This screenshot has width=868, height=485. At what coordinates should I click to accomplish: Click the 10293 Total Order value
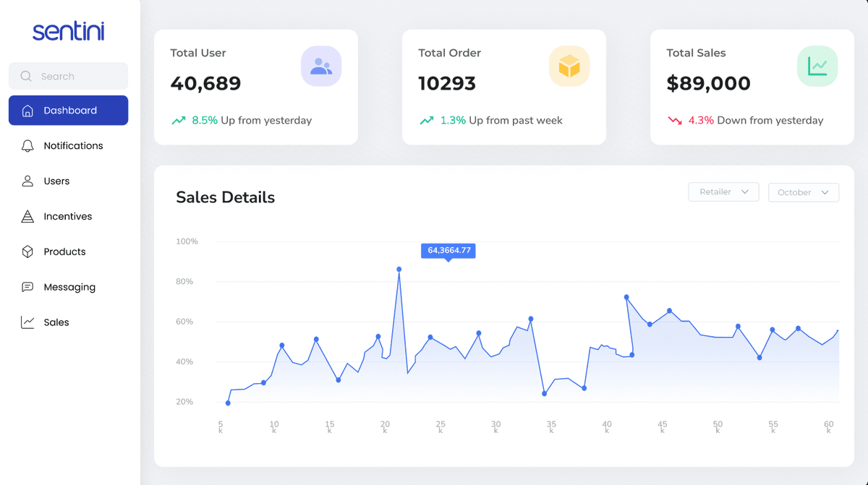pos(447,84)
